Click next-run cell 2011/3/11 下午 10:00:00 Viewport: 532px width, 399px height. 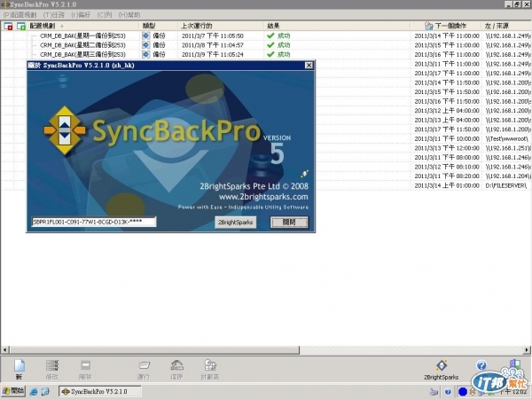point(447,138)
